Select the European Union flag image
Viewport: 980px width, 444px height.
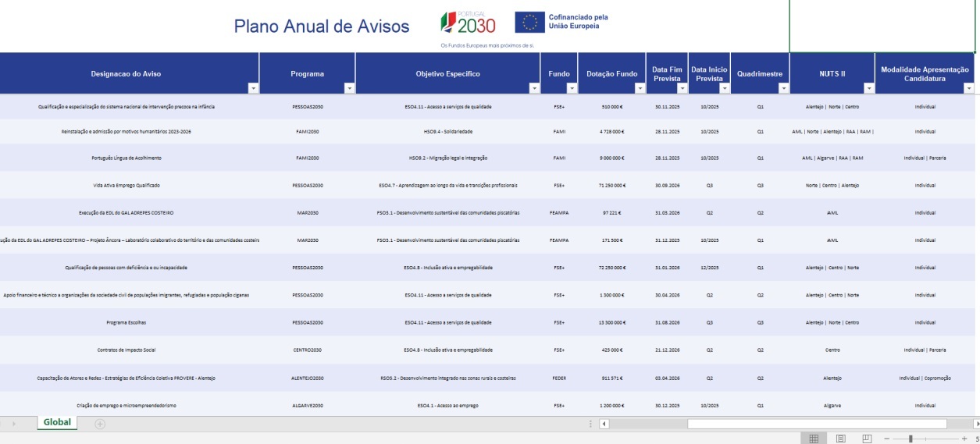pyautogui.click(x=530, y=22)
